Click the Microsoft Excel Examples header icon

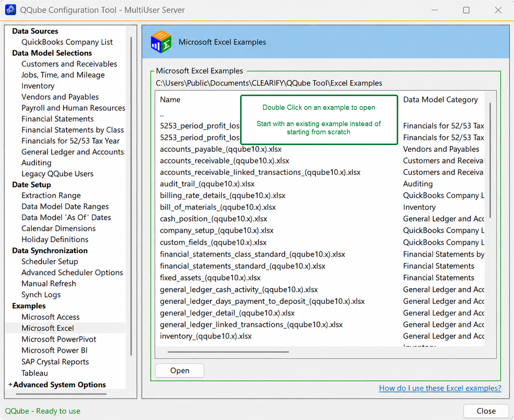tap(161, 42)
